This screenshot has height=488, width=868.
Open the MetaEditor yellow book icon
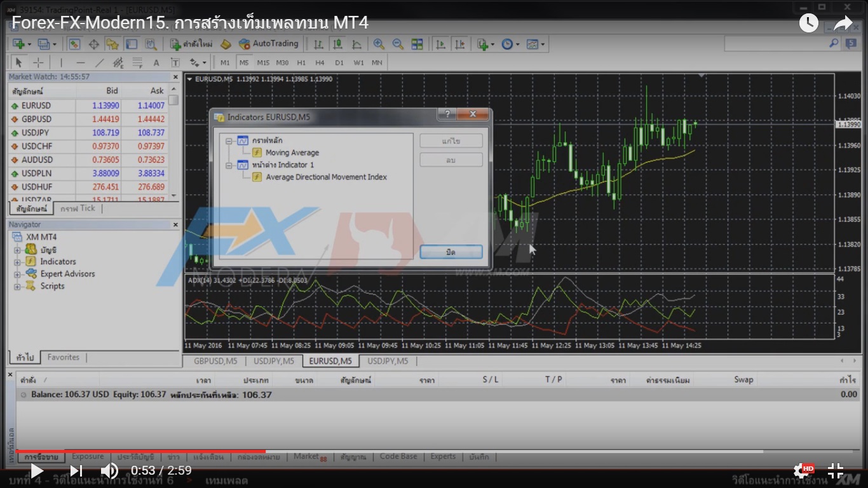226,44
